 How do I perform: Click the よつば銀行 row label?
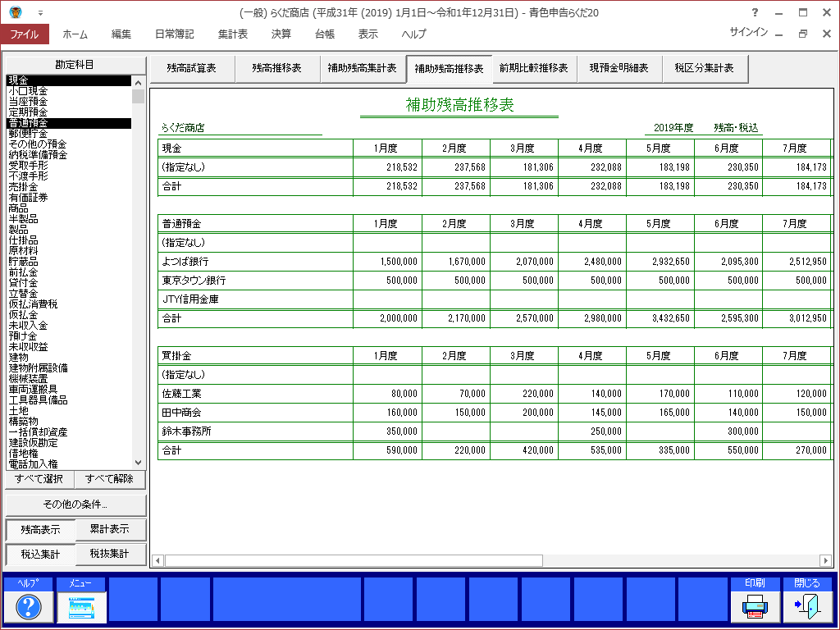pyautogui.click(x=185, y=262)
